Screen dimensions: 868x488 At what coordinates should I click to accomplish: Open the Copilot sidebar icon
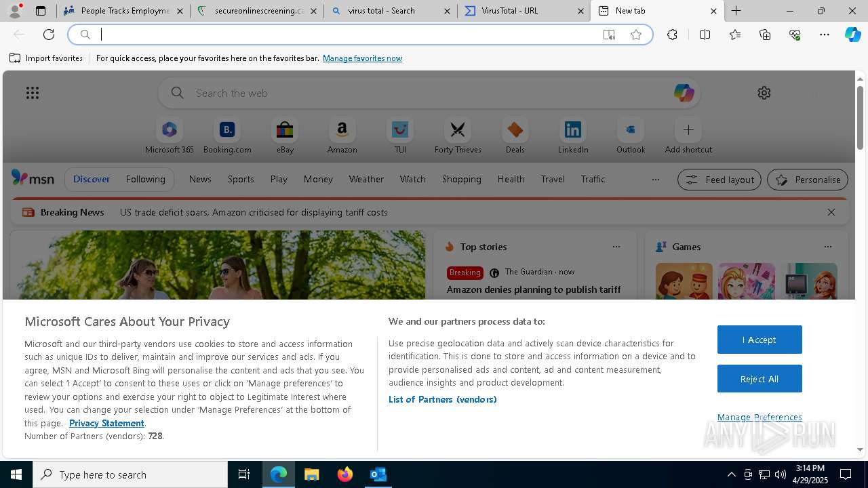point(852,35)
